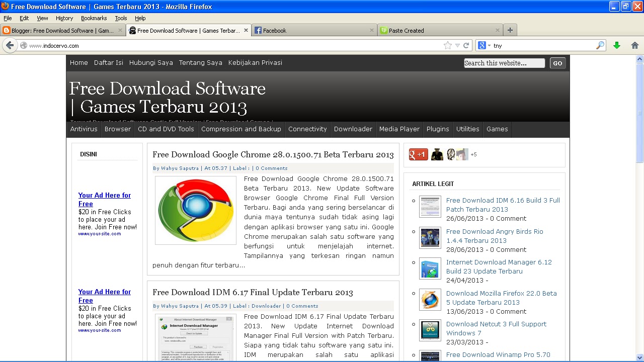Click the IDM about dialog post image
The image size is (644, 362).
196,337
